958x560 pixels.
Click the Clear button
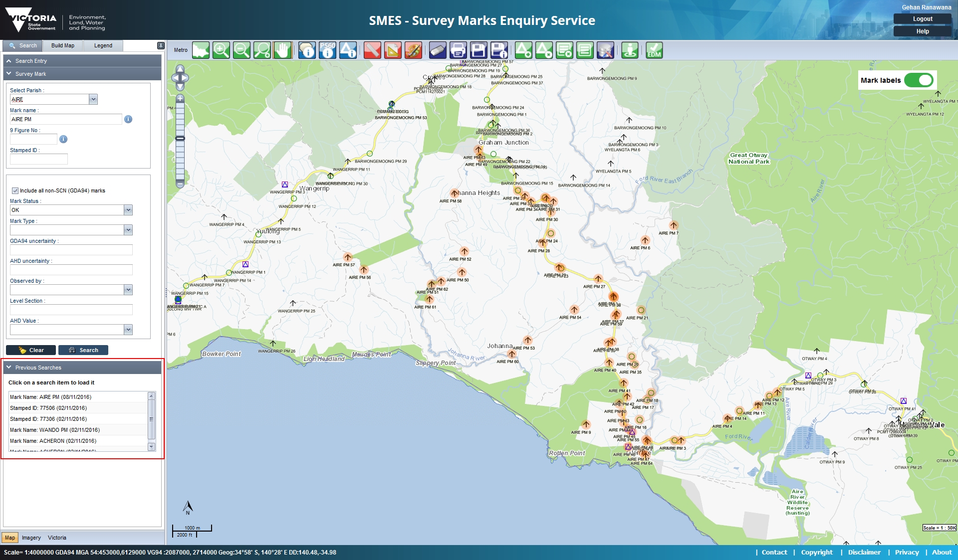click(31, 350)
